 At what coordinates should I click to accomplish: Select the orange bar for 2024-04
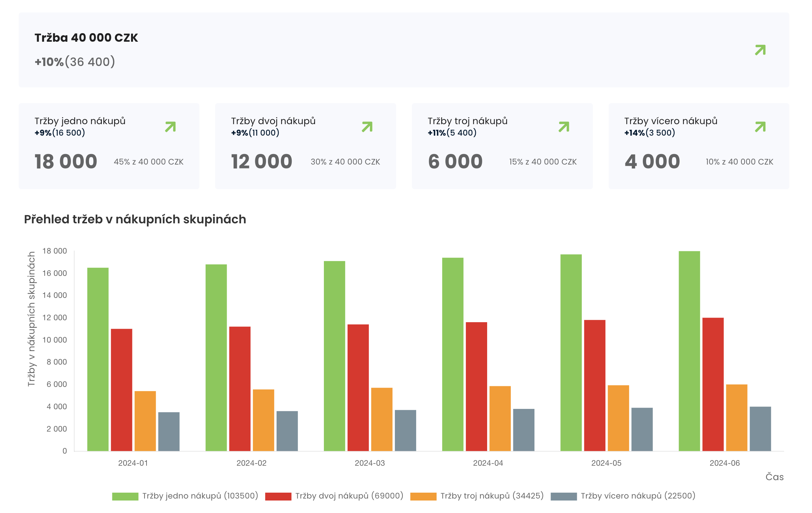[500, 418]
